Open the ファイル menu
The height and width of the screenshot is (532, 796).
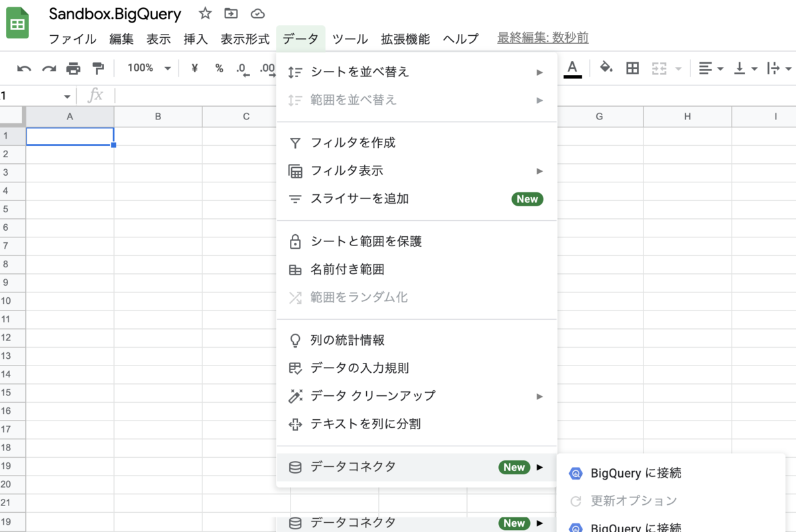(x=73, y=38)
